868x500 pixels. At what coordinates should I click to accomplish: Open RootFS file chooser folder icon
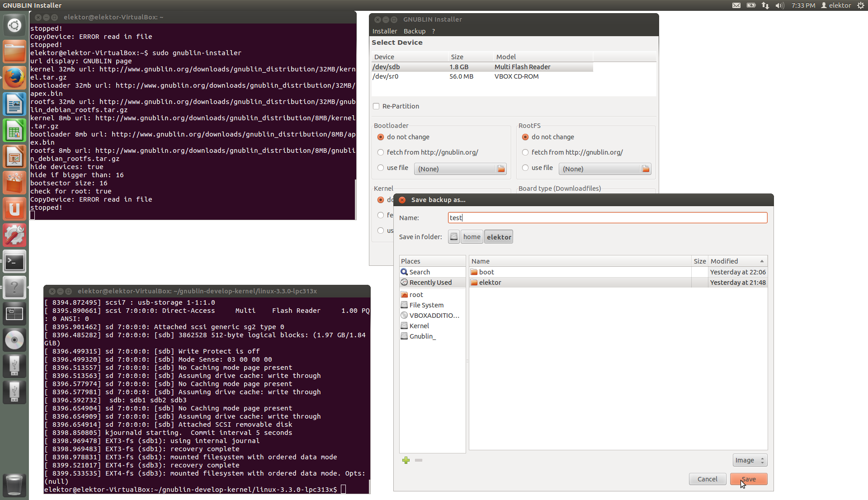coord(645,169)
